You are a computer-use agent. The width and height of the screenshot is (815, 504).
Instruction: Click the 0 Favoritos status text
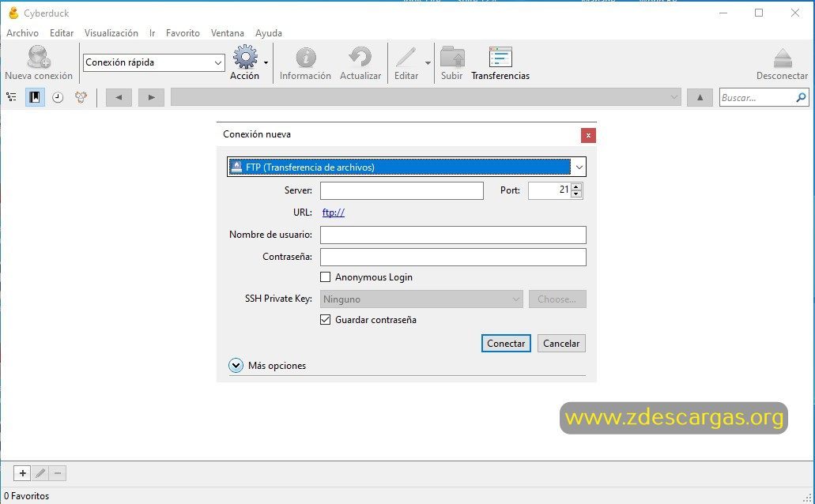point(27,495)
